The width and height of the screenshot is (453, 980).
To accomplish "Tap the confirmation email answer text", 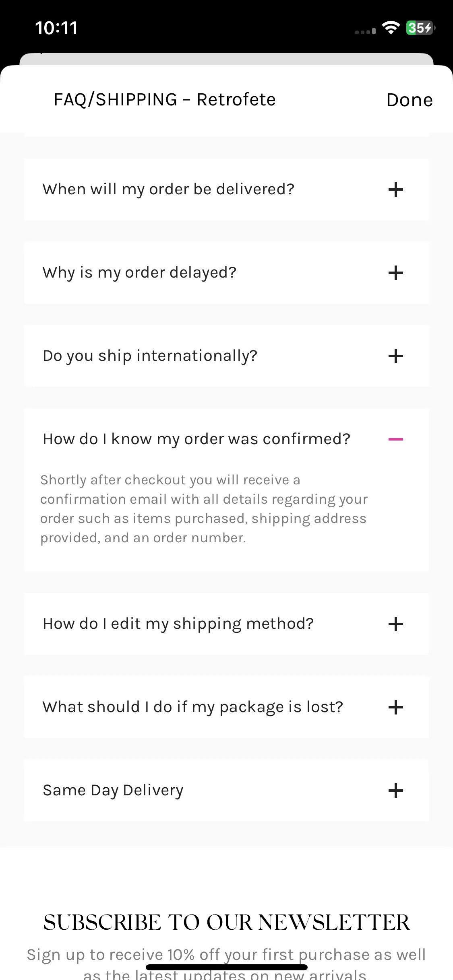I will tap(204, 509).
